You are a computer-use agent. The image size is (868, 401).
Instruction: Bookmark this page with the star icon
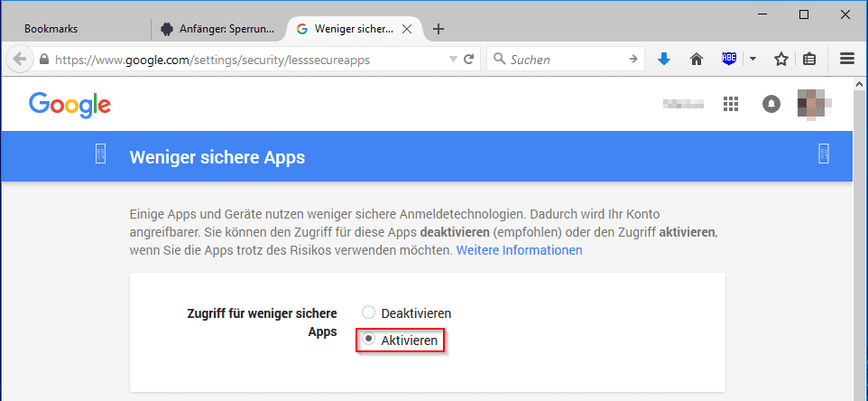tap(780, 60)
